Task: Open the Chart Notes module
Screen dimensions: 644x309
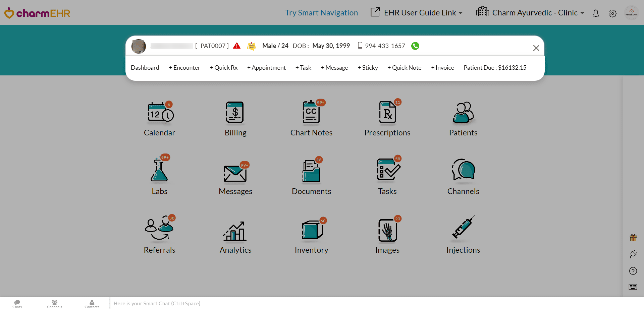Action: [311, 117]
